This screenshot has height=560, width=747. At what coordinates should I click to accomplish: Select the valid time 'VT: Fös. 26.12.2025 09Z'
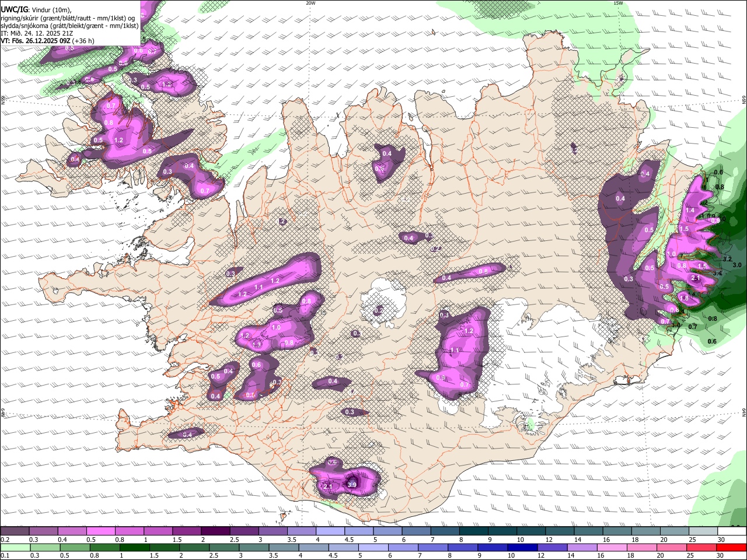pos(35,41)
